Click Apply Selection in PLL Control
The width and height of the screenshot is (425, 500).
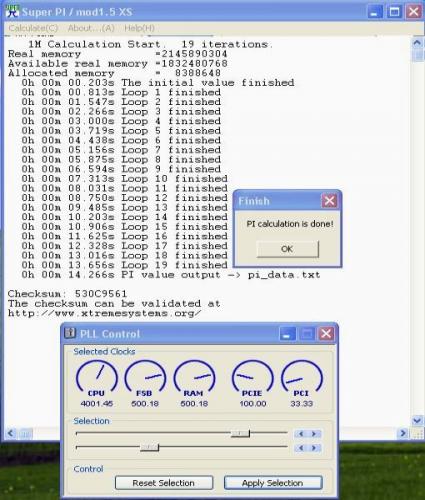pyautogui.click(x=273, y=483)
